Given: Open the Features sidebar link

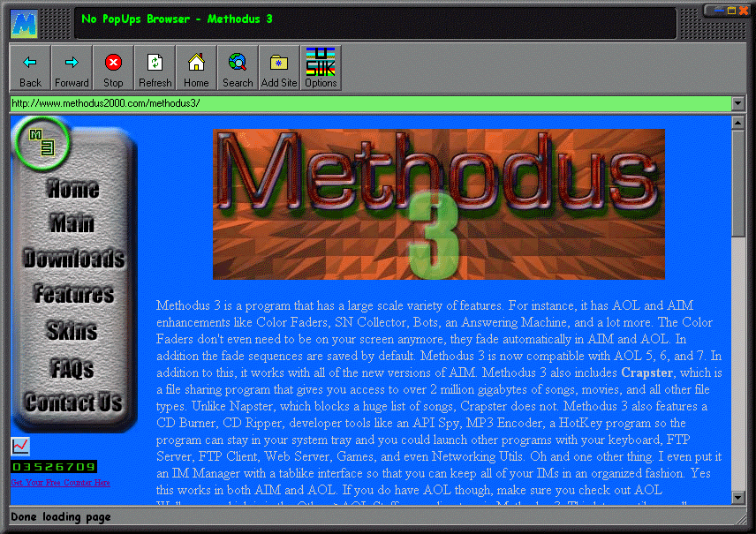Looking at the screenshot, I should click(74, 294).
